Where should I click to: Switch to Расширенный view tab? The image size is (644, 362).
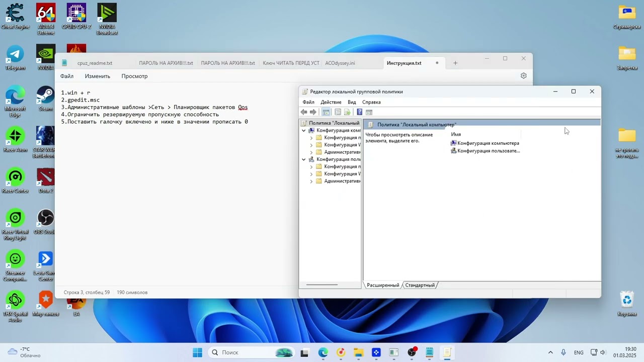pyautogui.click(x=383, y=285)
